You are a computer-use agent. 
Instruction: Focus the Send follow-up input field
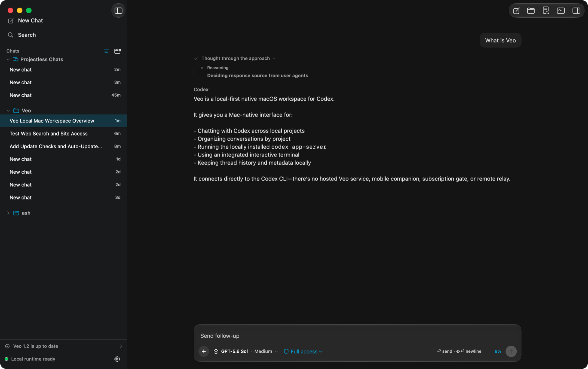[357, 336]
